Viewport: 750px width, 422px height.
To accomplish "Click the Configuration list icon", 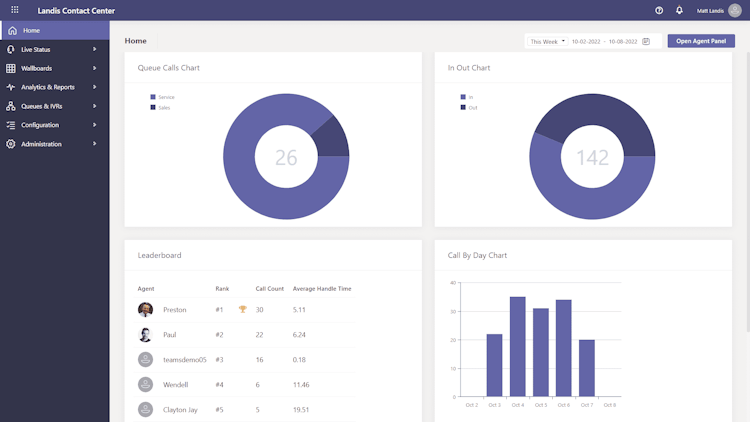I will 11,125.
